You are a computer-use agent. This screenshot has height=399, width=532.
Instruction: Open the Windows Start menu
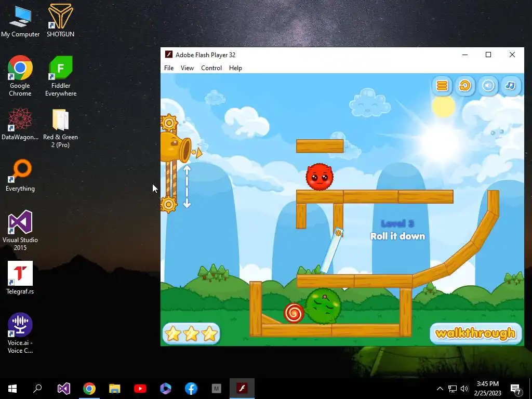[x=12, y=389]
